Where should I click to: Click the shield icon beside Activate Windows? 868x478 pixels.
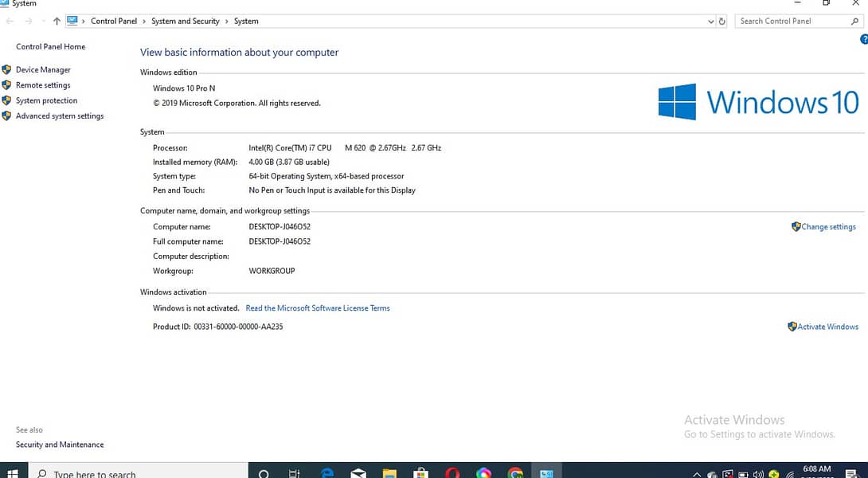coord(792,327)
